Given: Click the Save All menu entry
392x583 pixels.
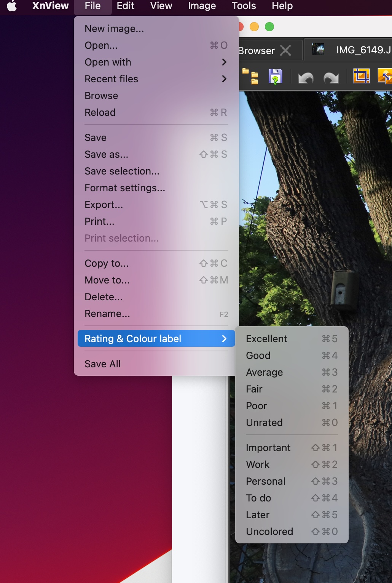Looking at the screenshot, I should 156,364.
